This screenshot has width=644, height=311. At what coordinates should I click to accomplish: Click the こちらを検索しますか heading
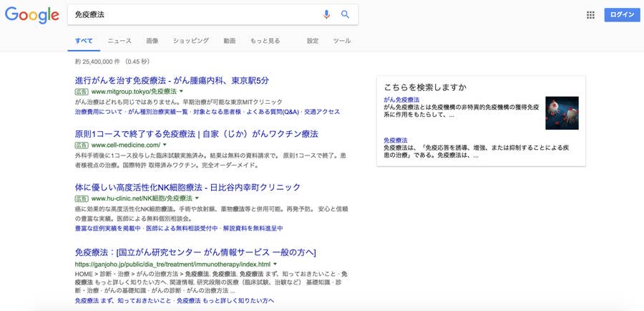[x=425, y=87]
